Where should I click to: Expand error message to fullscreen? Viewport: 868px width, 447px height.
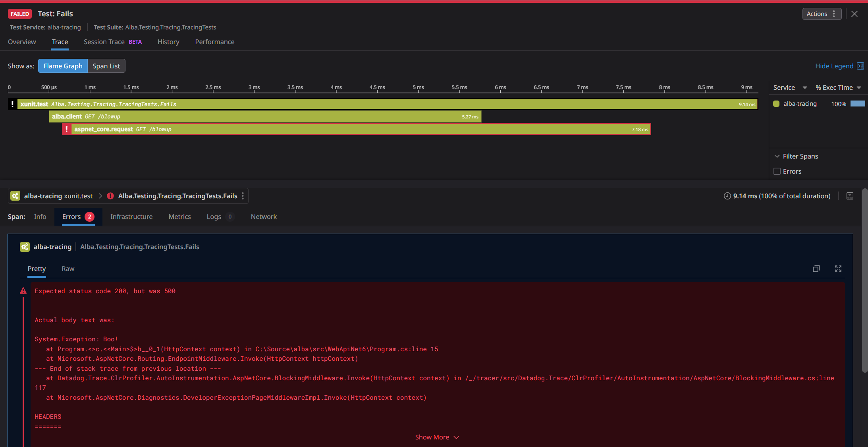click(x=838, y=269)
